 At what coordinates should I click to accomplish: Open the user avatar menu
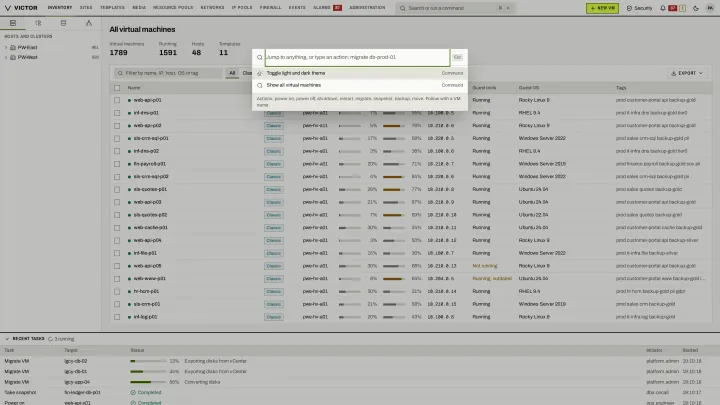[710, 8]
